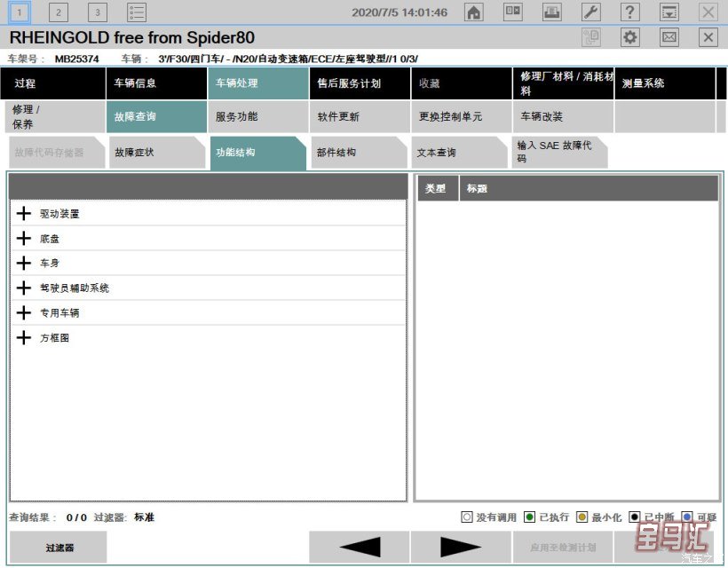The width and height of the screenshot is (728, 568).
Task: Open the 车辆信息 main menu
Action: (156, 83)
